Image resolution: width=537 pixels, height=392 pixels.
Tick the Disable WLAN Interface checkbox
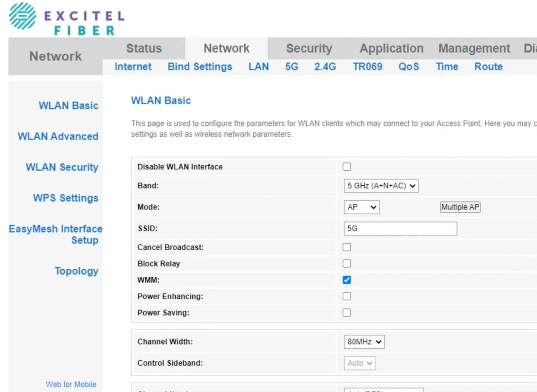pos(347,167)
